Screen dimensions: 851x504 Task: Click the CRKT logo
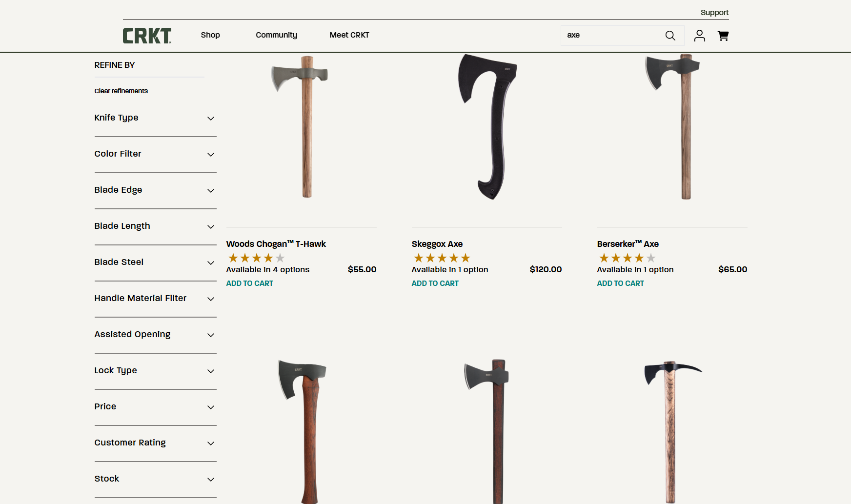coord(147,36)
